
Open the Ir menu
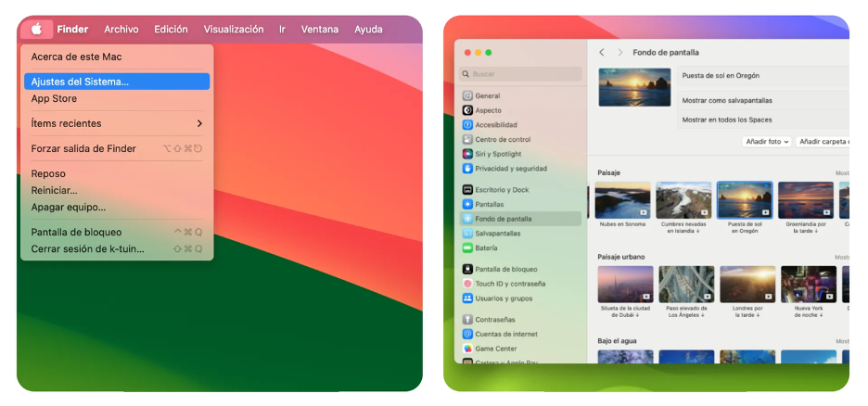point(282,30)
